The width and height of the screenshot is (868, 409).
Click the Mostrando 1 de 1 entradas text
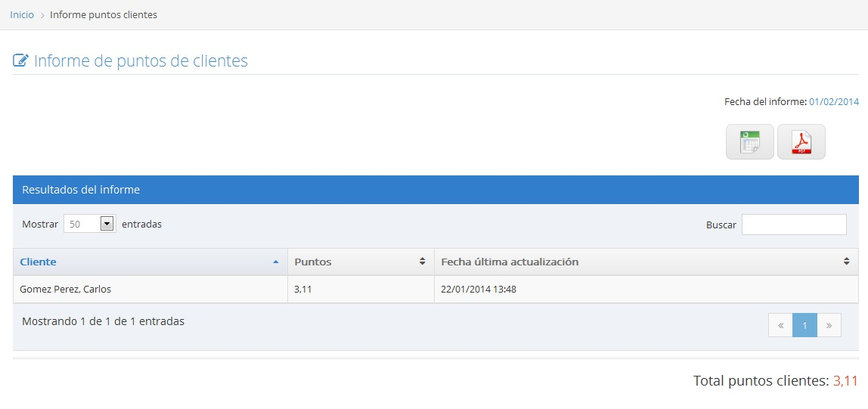(x=103, y=321)
